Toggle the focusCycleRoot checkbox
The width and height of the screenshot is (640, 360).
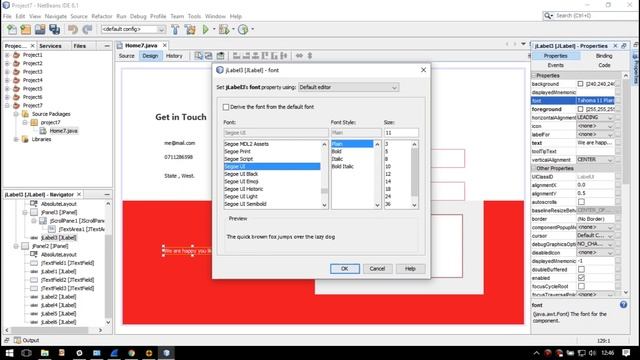click(x=581, y=287)
